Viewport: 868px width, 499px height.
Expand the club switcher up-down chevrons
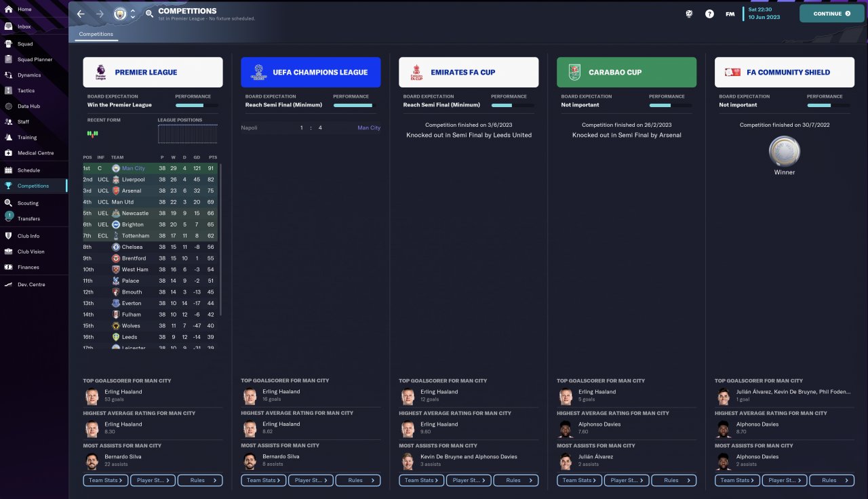pyautogui.click(x=133, y=14)
